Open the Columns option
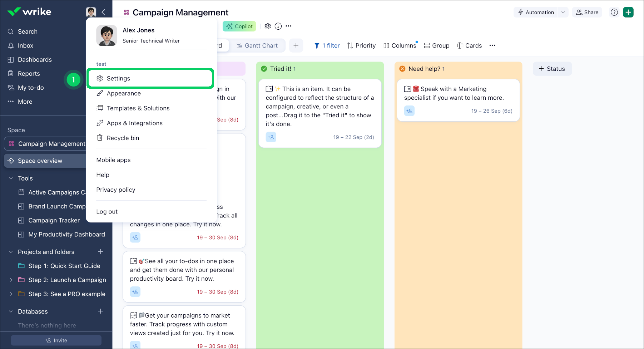 click(x=400, y=45)
